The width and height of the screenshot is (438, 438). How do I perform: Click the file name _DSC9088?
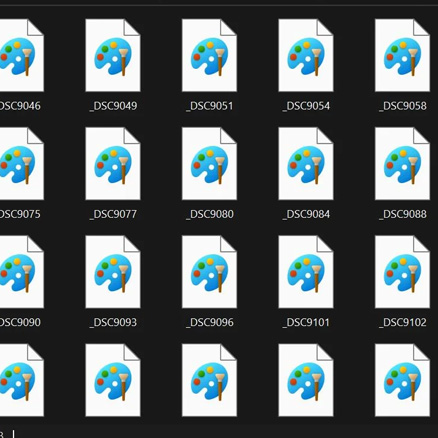pyautogui.click(x=402, y=214)
